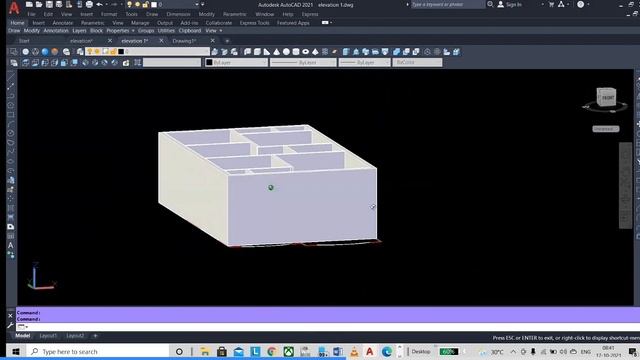640x360 pixels.
Task: Click in the command line input field
Action: (327, 327)
